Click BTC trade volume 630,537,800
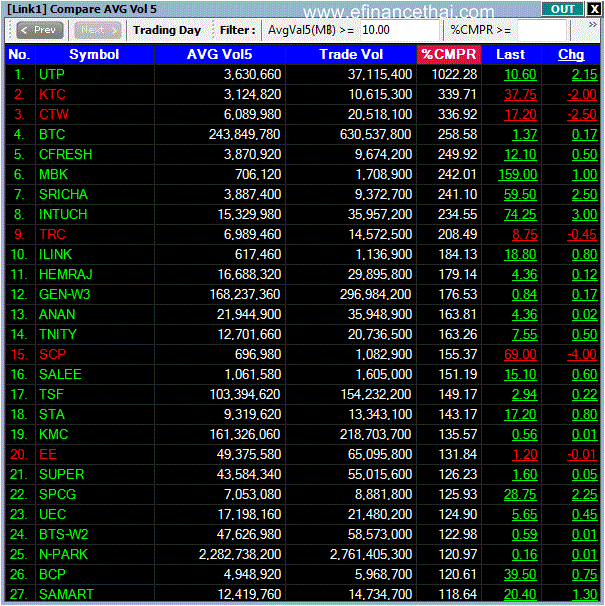Image resolution: width=605 pixels, height=606 pixels. pyautogui.click(x=375, y=134)
